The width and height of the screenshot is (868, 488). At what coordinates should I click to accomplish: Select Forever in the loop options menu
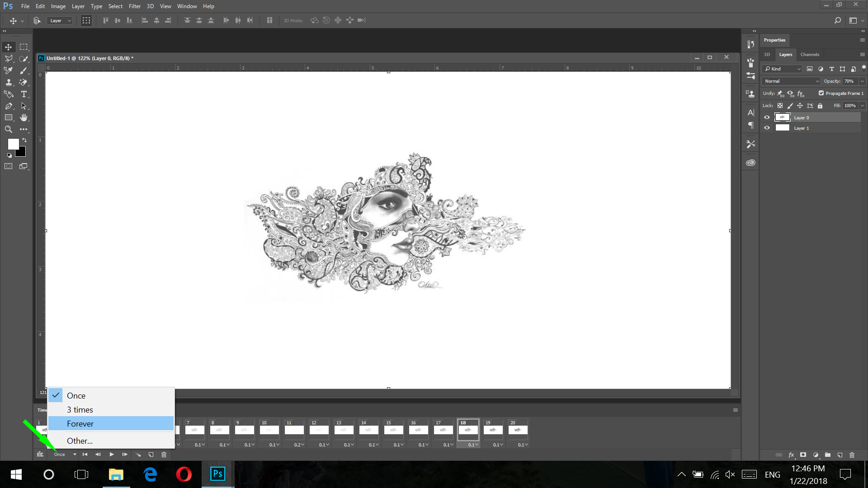pyautogui.click(x=80, y=423)
